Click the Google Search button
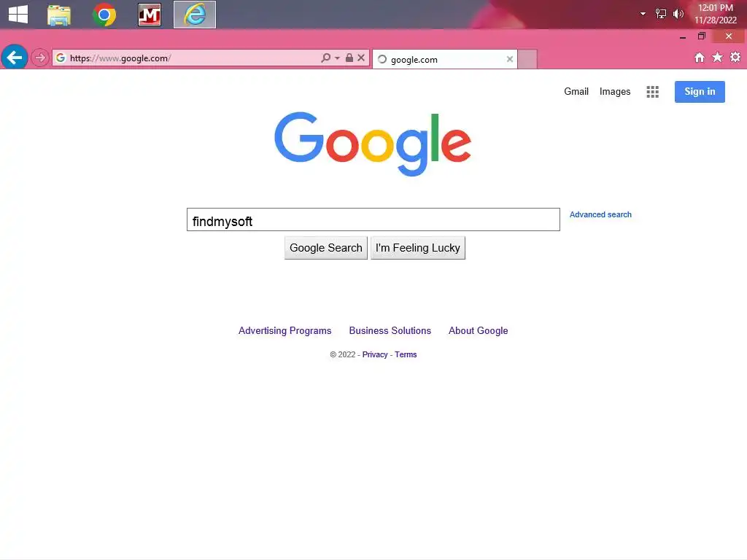Viewport: 747px width, 560px height. (326, 248)
